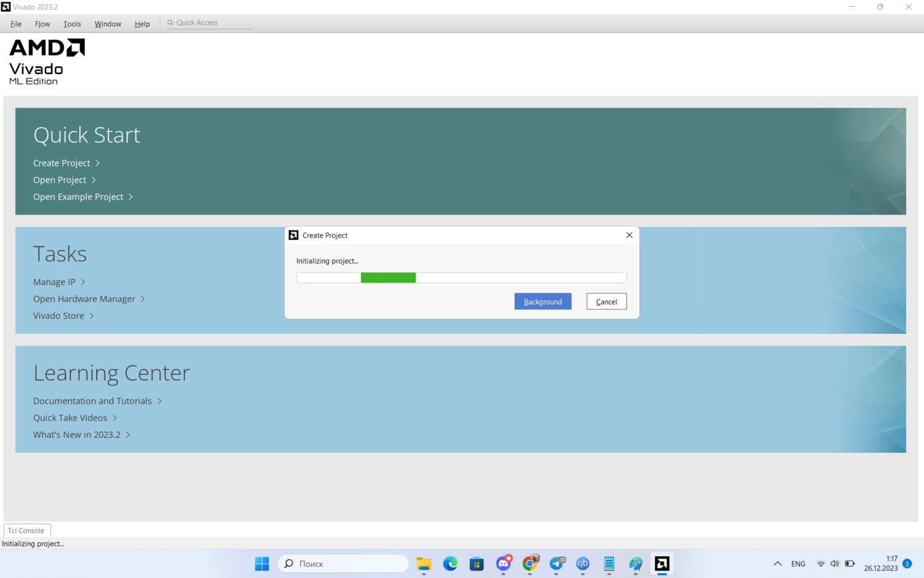Screen dimensions: 924x578
Task: Cancel the project initialization
Action: pyautogui.click(x=606, y=301)
